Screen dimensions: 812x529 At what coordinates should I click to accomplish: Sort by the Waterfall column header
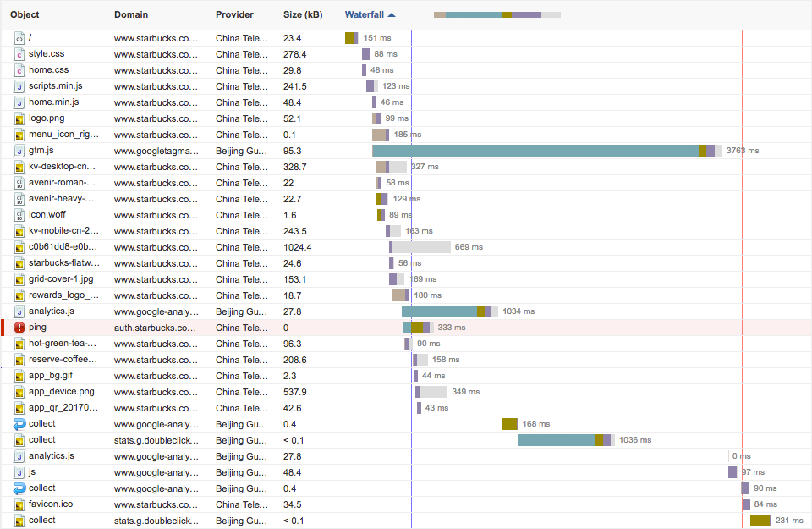coord(364,14)
